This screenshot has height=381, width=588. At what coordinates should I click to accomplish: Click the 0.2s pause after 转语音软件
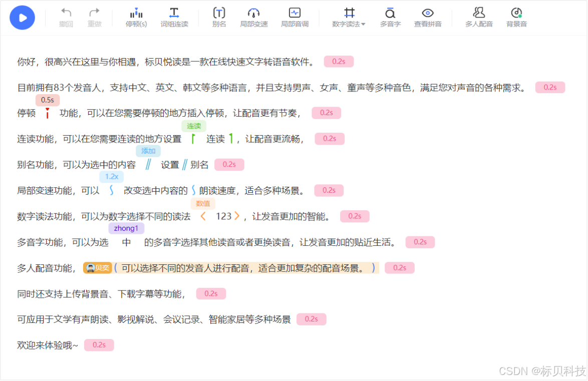(339, 62)
